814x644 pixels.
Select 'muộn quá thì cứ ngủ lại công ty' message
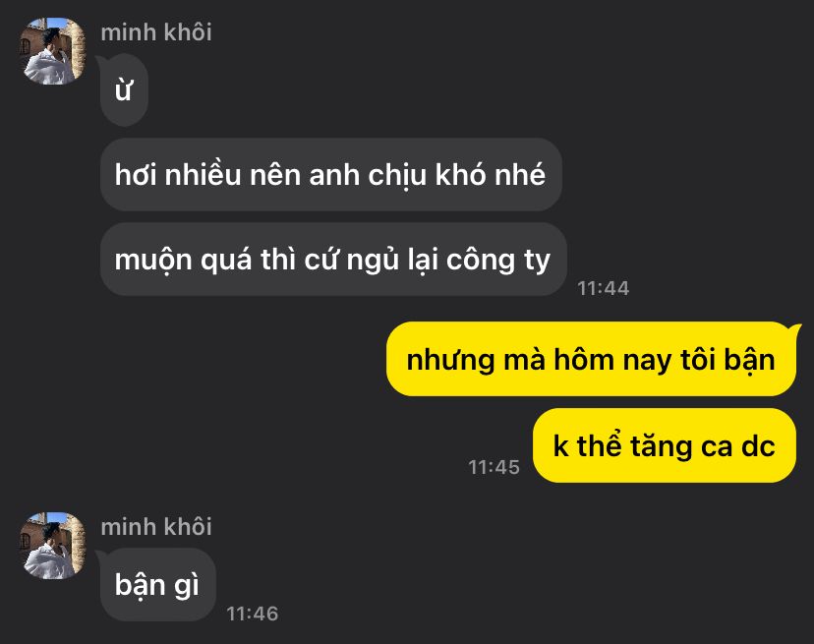(x=333, y=260)
